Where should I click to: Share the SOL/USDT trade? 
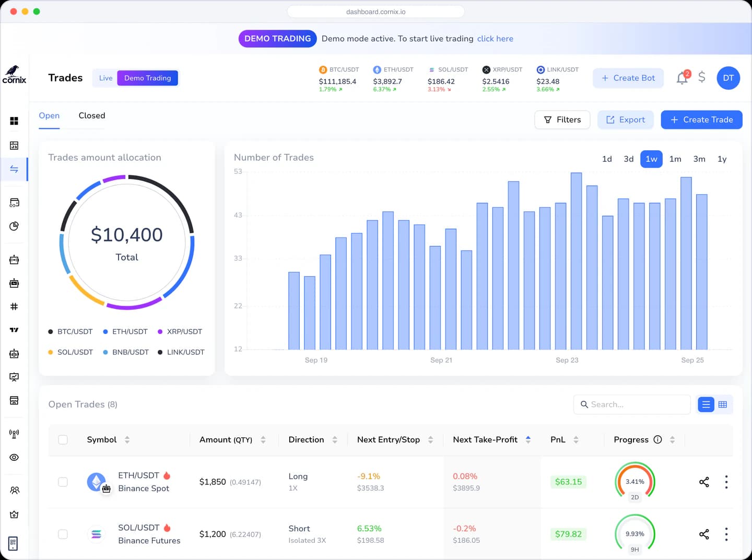704,534
